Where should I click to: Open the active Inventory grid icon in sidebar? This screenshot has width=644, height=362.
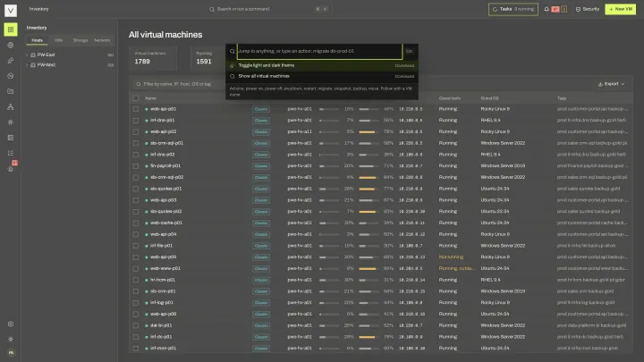coord(11,29)
